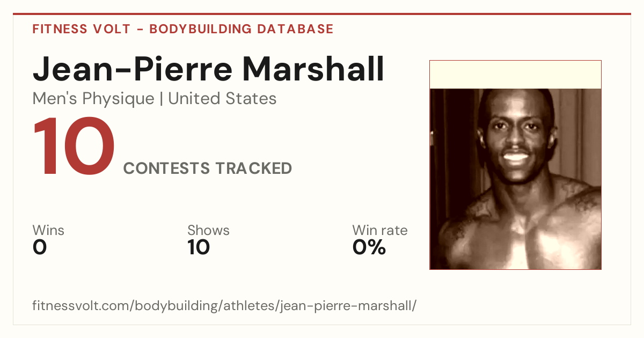This screenshot has height=338, width=644.
Task: Click the large red number 10
Action: (x=74, y=147)
